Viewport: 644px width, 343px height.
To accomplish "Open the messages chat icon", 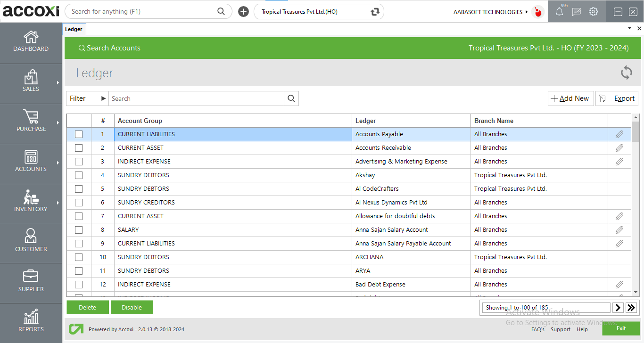I will coord(576,12).
